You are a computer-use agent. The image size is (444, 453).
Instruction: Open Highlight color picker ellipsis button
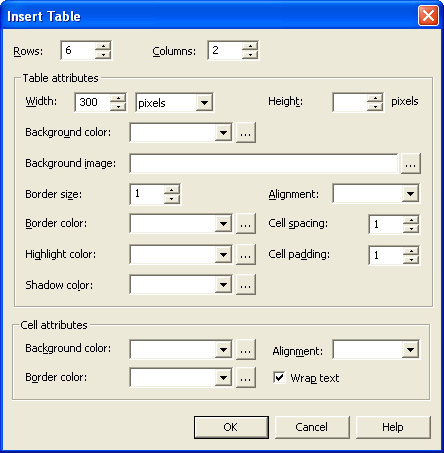click(246, 255)
